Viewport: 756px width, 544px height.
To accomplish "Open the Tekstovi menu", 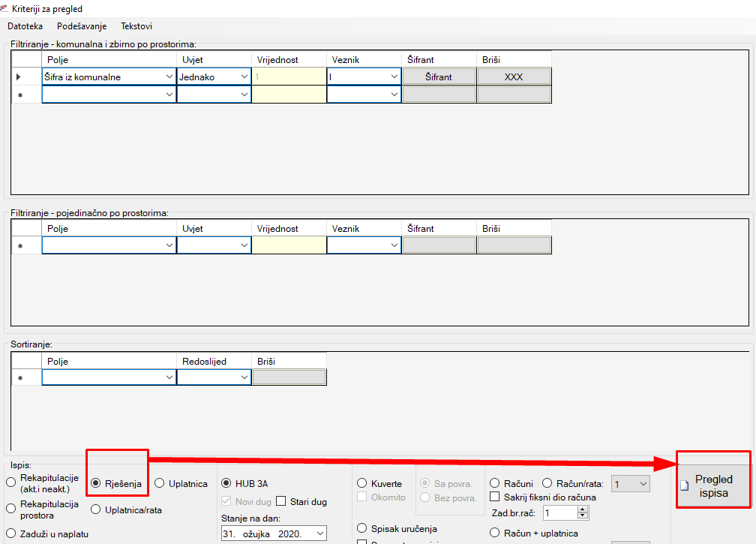I will [x=136, y=26].
